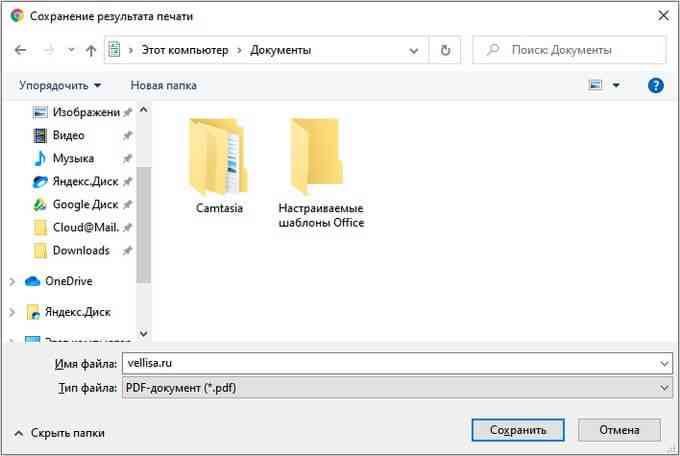Click the Имя файла field
The height and width of the screenshot is (456, 680).
tap(397, 363)
